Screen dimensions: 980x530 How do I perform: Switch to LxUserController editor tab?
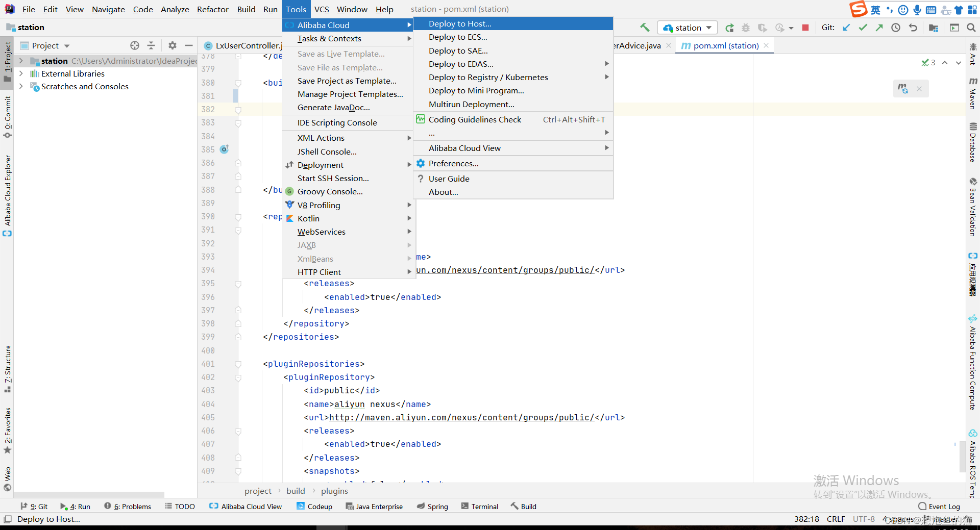pos(242,45)
